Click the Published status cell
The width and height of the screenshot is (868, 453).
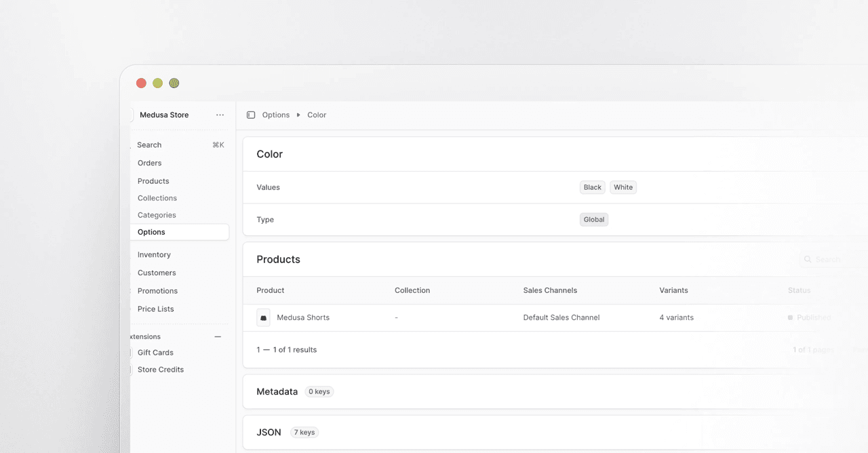810,317
